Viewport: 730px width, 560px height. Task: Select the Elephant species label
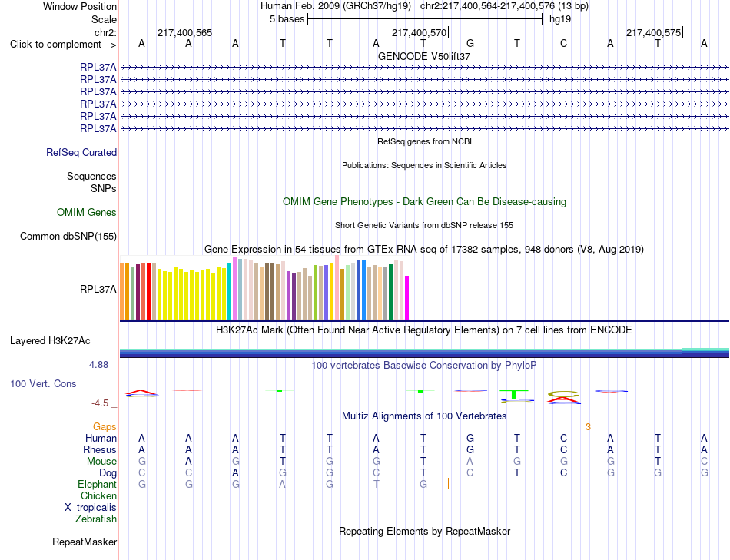(x=97, y=485)
